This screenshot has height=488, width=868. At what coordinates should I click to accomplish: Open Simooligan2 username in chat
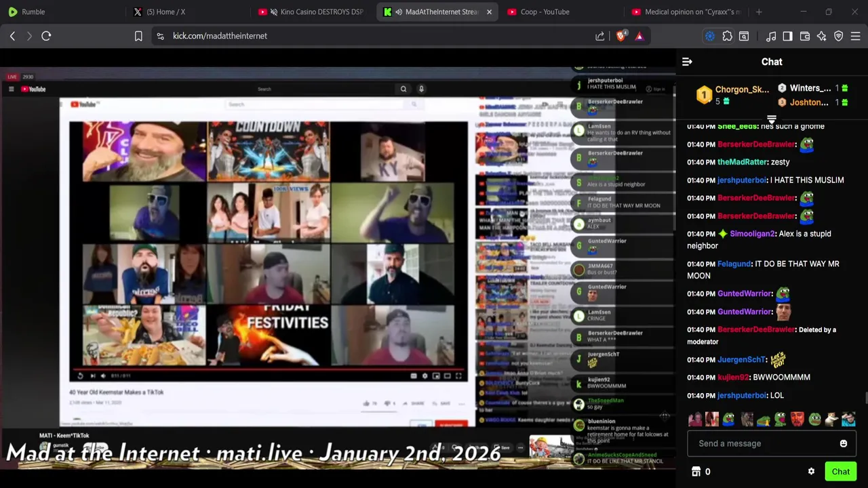pos(752,234)
